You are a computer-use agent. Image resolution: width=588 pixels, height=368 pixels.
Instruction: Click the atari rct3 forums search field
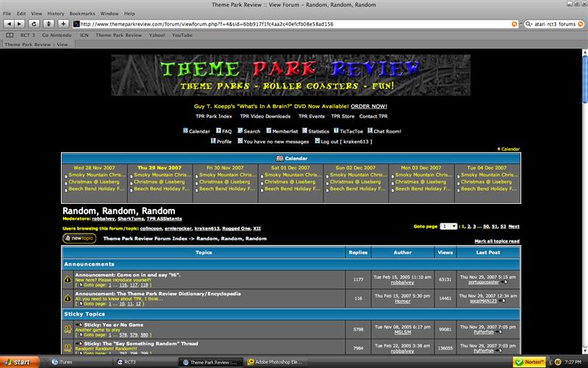click(x=555, y=24)
